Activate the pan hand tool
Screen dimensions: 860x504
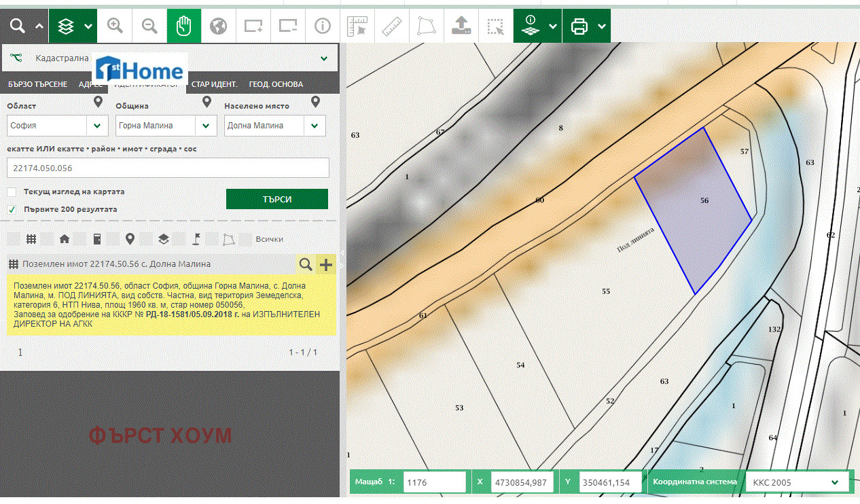[x=184, y=26]
